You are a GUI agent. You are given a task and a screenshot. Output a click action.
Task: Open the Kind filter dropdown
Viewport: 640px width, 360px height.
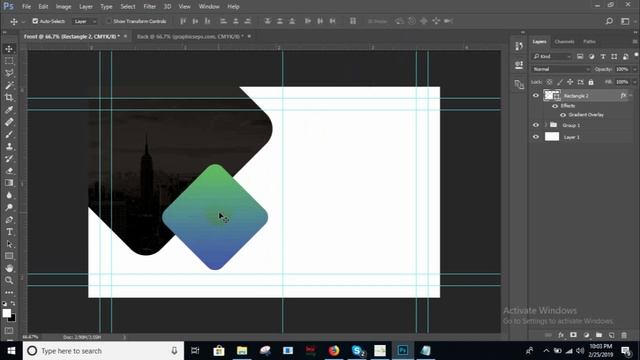552,56
